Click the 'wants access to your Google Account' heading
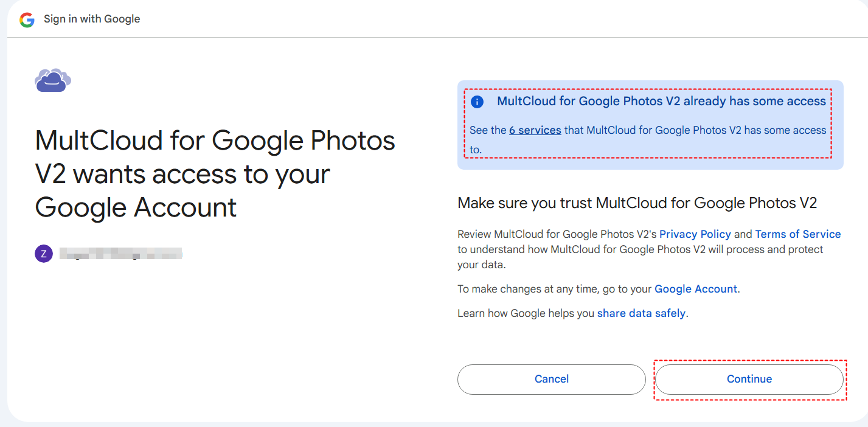This screenshot has width=868, height=427. [215, 174]
